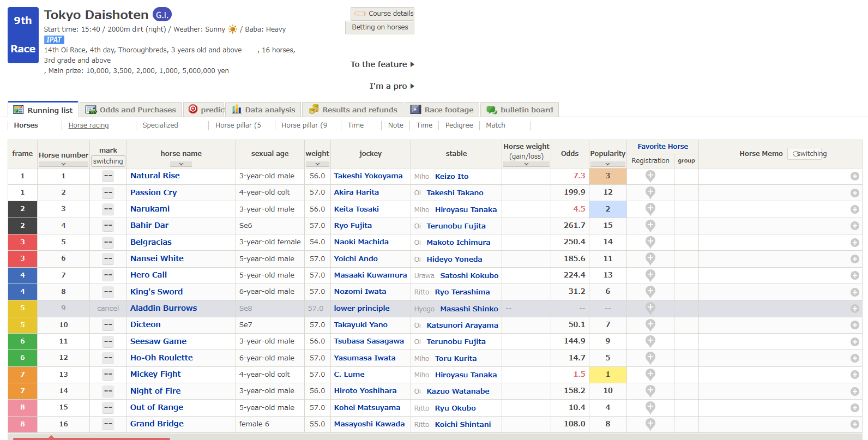Image resolution: width=868 pixels, height=440 pixels.
Task: Add Hero Call to favorite horses
Action: [650, 275]
